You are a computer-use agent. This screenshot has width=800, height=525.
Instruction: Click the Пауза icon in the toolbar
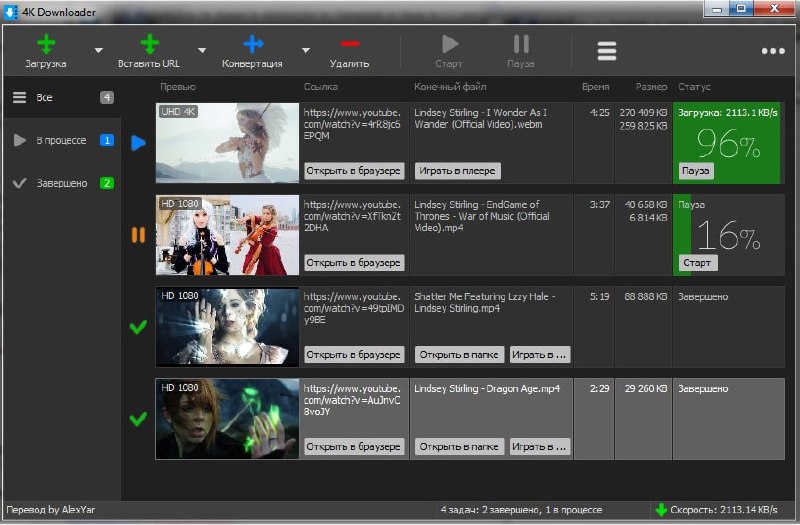pos(521,44)
